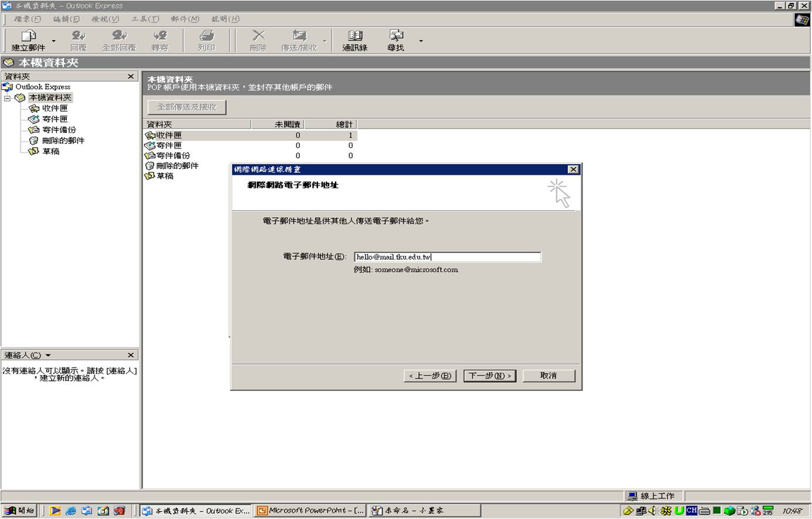Click the 總計 column header
Image resolution: width=812 pixels, height=519 pixels.
(x=330, y=124)
